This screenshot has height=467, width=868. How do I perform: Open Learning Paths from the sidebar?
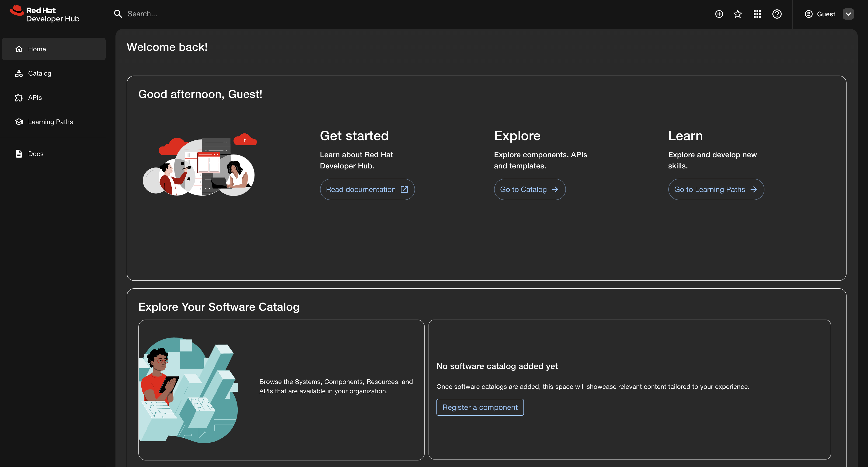click(54, 122)
